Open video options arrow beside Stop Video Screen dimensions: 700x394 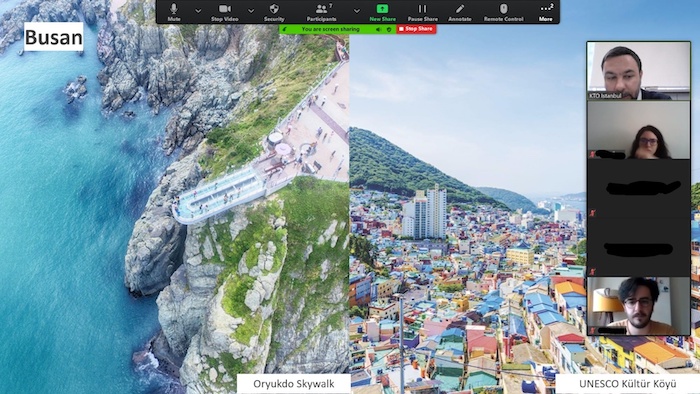click(251, 10)
